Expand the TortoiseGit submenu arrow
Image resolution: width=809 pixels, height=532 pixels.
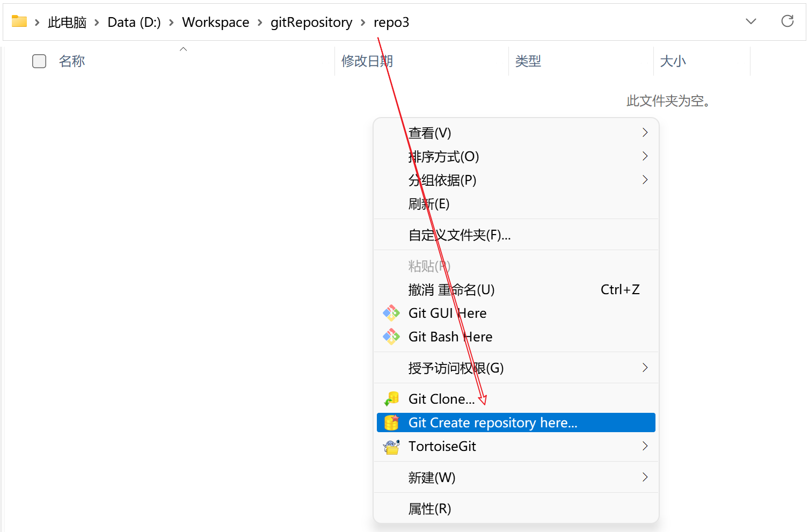tap(645, 446)
